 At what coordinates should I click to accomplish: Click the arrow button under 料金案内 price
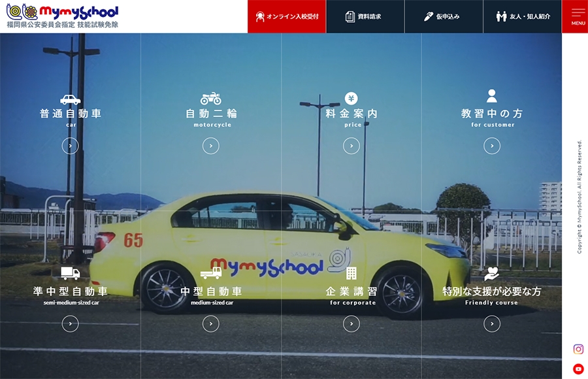click(x=351, y=146)
